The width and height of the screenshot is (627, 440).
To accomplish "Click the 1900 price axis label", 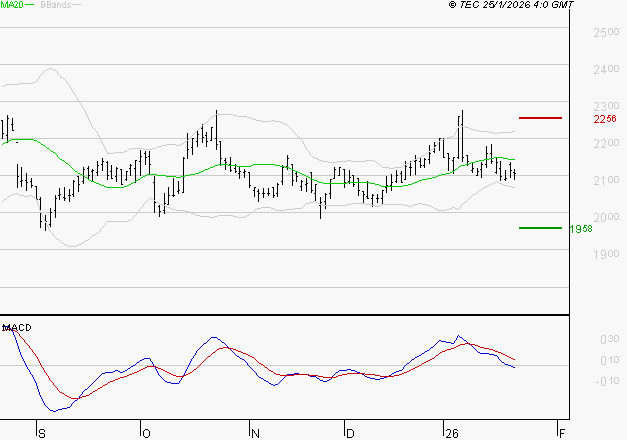I will point(606,254).
